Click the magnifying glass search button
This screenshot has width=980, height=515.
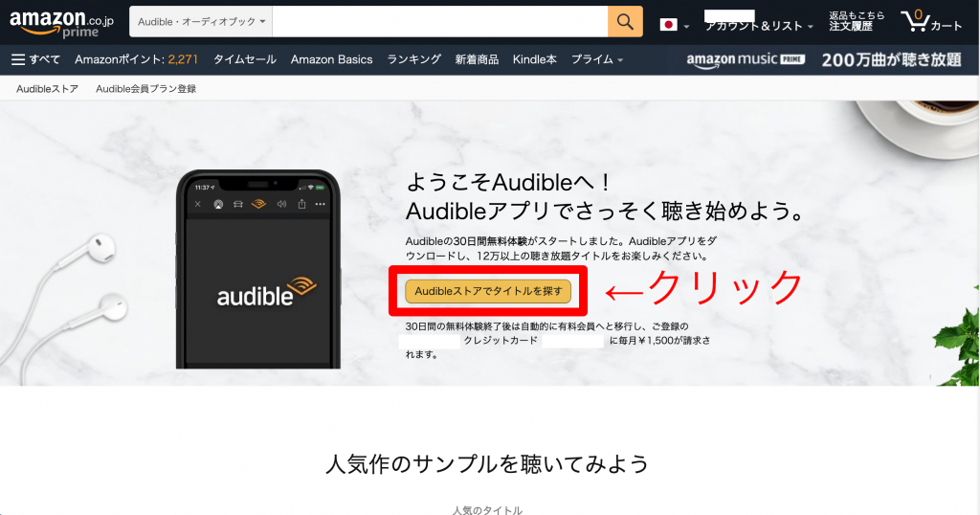point(624,21)
